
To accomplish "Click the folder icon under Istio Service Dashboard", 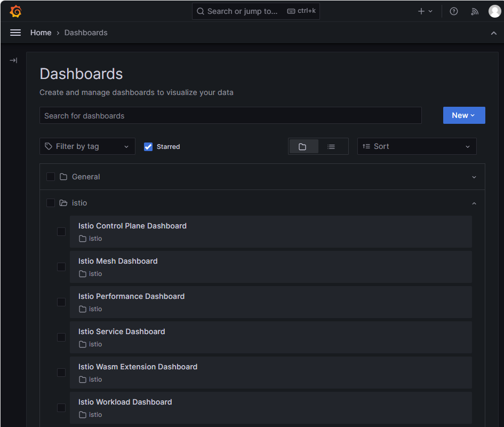I will [83, 344].
